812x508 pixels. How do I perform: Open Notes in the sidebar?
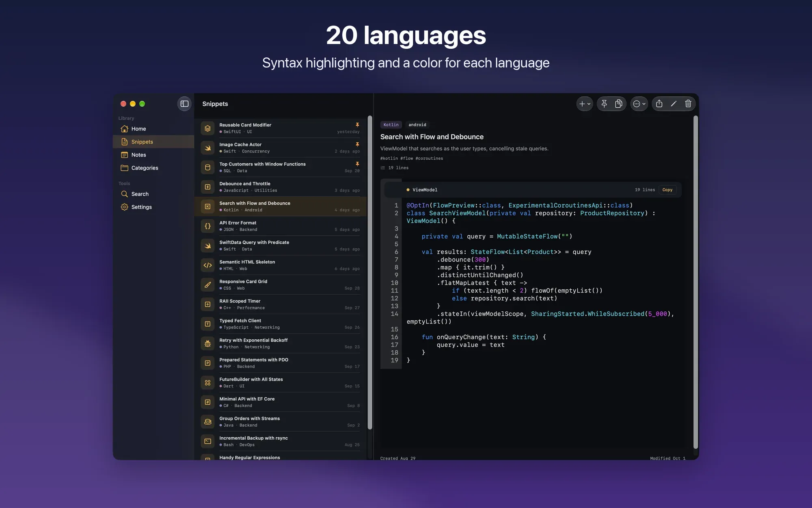click(x=153, y=155)
